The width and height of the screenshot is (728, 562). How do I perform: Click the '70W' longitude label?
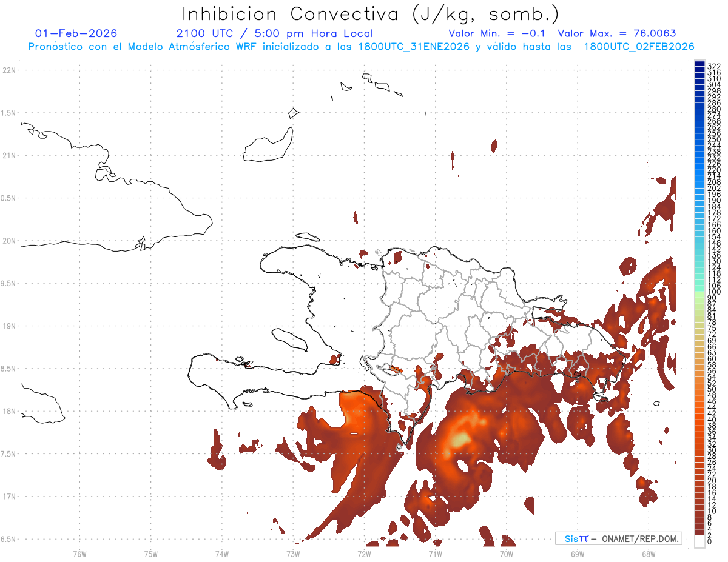[x=507, y=553]
